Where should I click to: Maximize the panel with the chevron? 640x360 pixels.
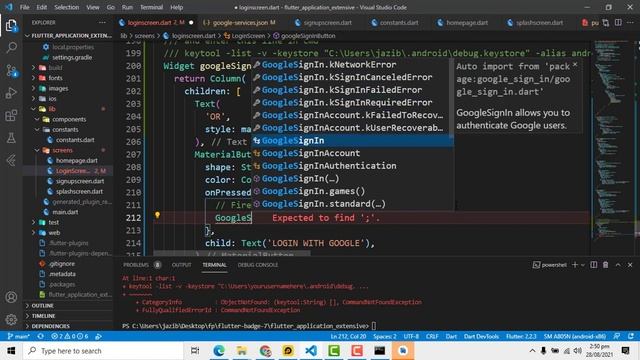pyautogui.click(x=618, y=265)
